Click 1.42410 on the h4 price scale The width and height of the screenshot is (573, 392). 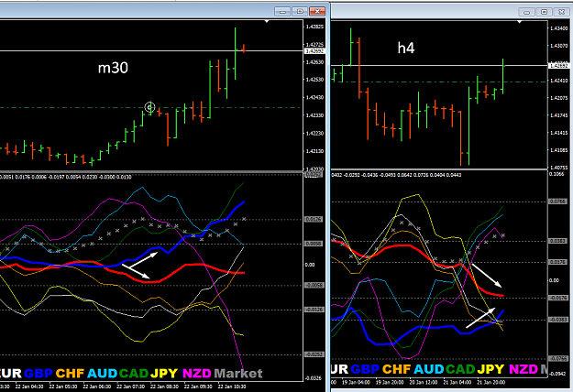pyautogui.click(x=559, y=81)
